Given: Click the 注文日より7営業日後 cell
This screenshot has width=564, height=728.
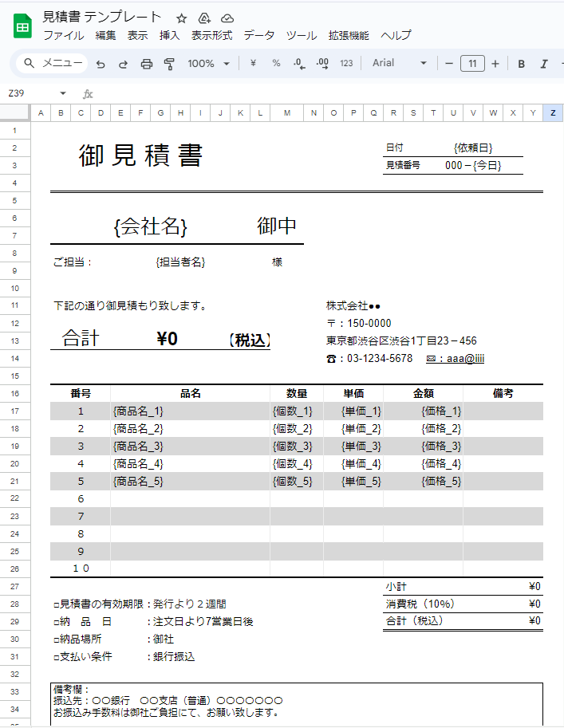Looking at the screenshot, I should tap(203, 622).
